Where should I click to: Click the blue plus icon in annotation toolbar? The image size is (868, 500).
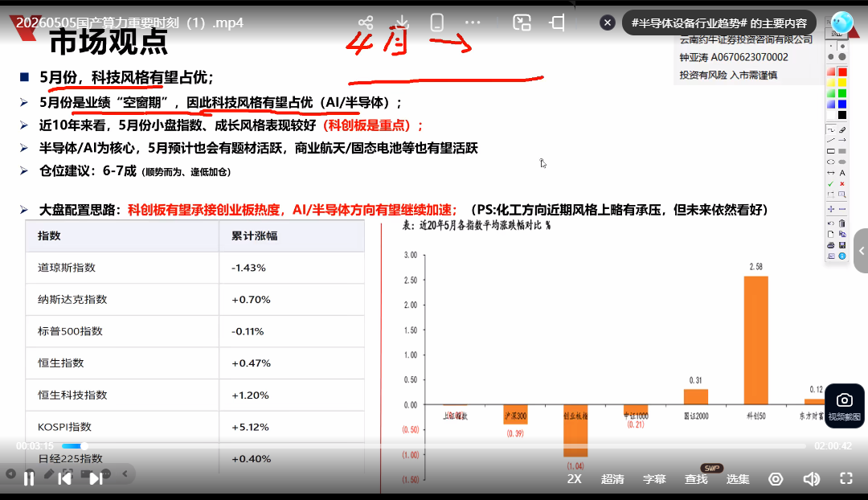click(831, 209)
